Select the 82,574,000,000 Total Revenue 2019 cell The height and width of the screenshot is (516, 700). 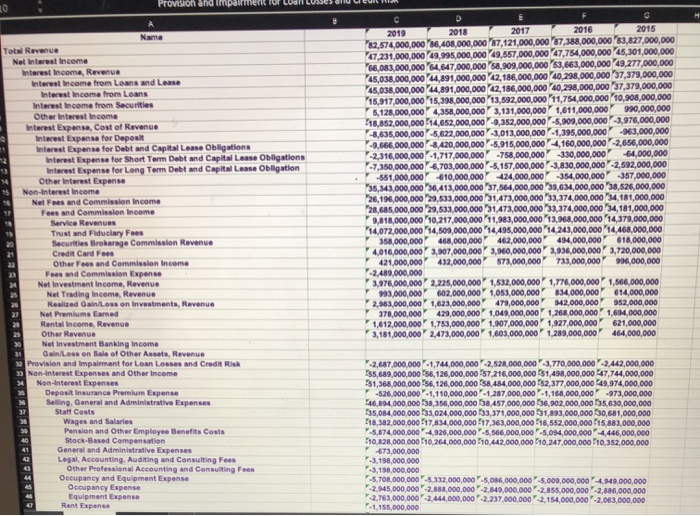point(396,45)
